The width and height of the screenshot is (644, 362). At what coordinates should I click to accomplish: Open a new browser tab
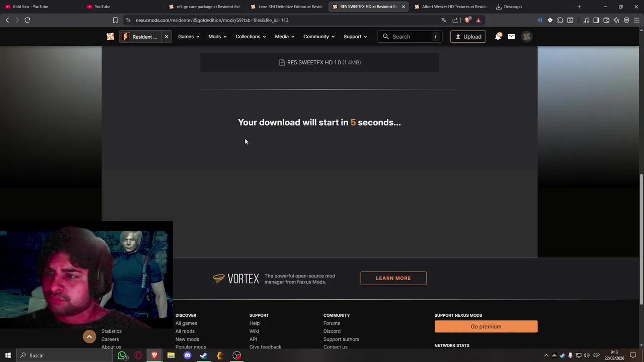pyautogui.click(x=579, y=7)
